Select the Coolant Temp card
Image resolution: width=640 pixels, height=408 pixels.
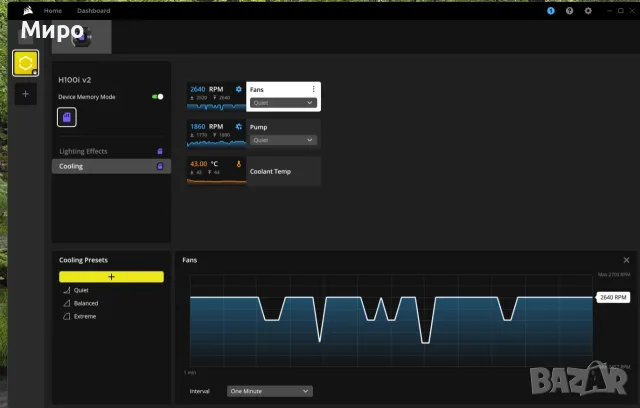click(253, 171)
